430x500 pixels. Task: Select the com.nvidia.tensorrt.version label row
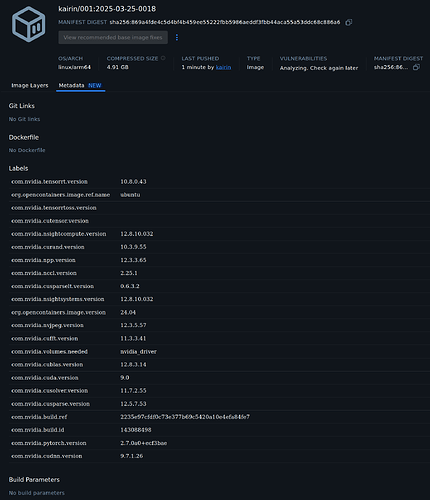tap(219, 182)
